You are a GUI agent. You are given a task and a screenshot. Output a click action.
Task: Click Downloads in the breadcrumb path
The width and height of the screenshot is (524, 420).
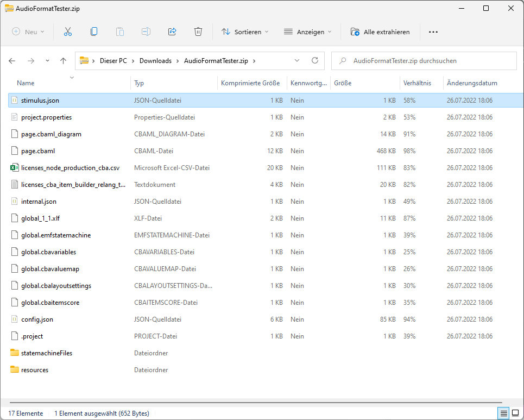coord(155,61)
